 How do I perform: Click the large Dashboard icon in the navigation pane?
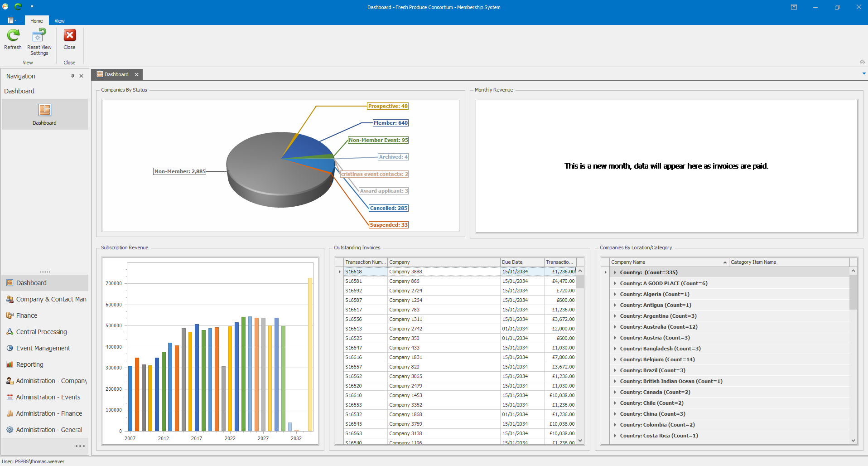click(x=45, y=110)
